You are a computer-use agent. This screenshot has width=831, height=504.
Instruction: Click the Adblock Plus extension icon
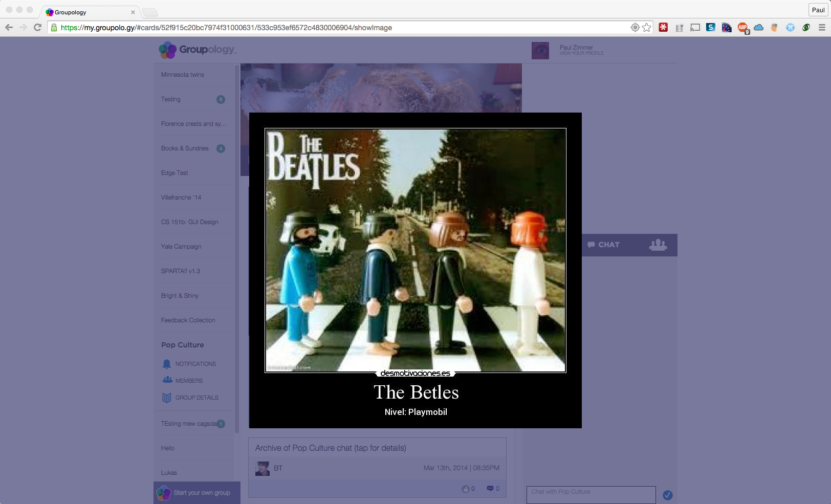click(x=742, y=28)
